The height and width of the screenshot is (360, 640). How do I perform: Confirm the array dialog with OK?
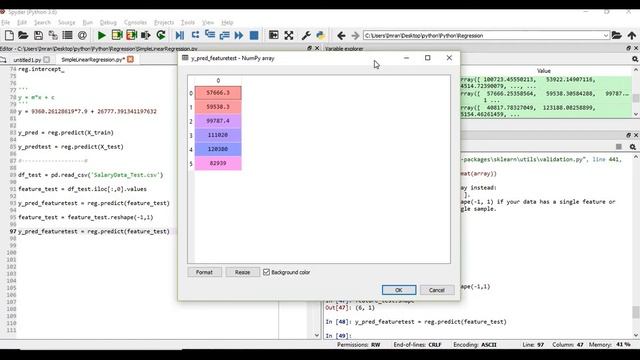[399, 290]
